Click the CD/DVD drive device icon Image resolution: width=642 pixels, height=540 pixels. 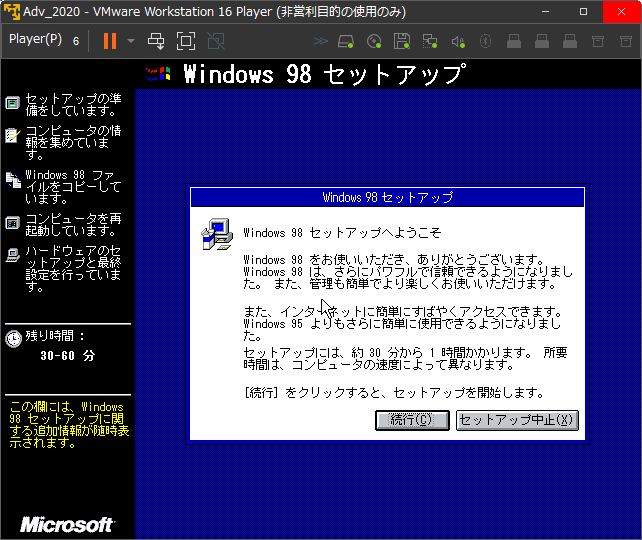tap(374, 41)
